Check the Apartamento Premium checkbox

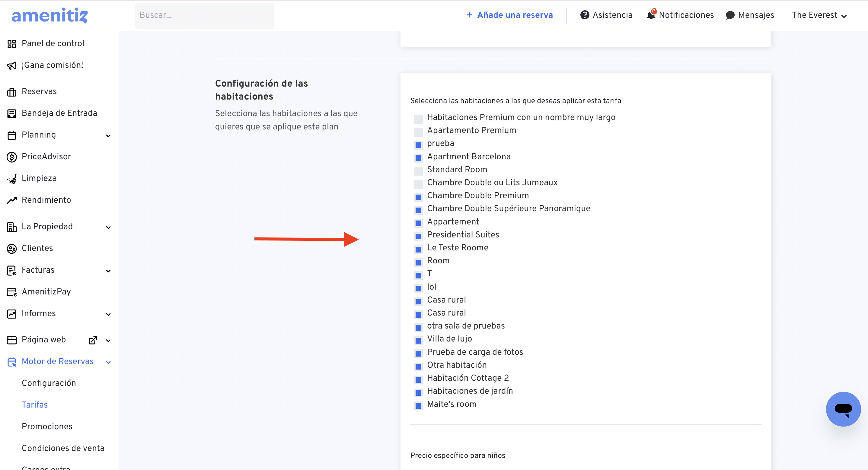(418, 132)
